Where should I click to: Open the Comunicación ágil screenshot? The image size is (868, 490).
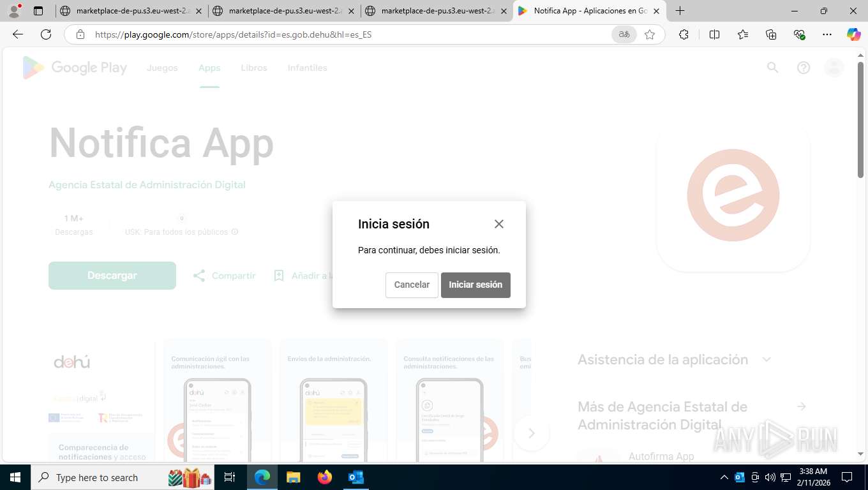(x=218, y=399)
